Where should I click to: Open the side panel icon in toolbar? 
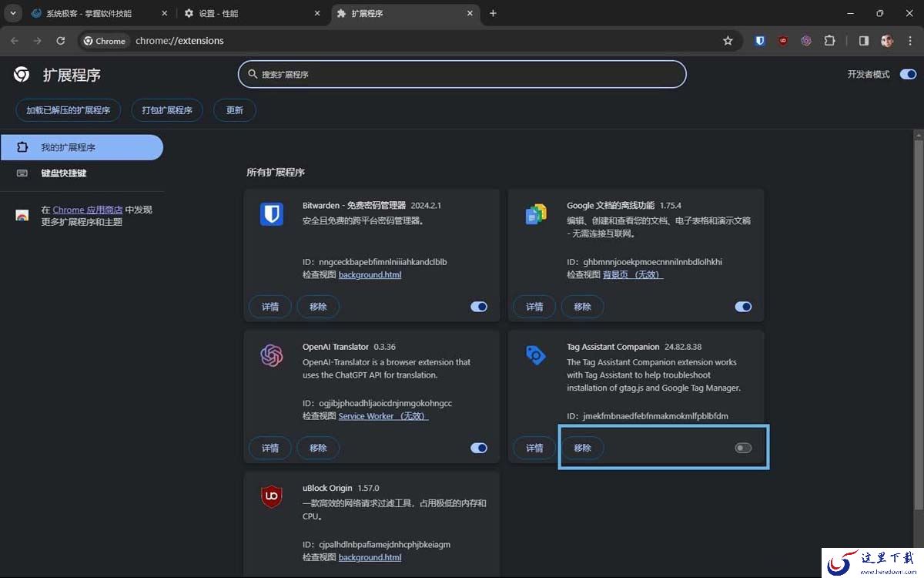(864, 41)
